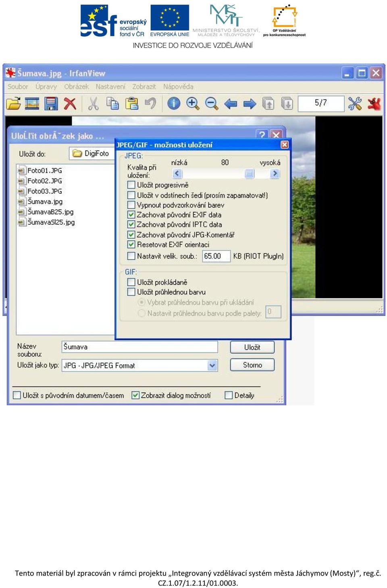Go to previous image blue left arrow

tap(231, 104)
